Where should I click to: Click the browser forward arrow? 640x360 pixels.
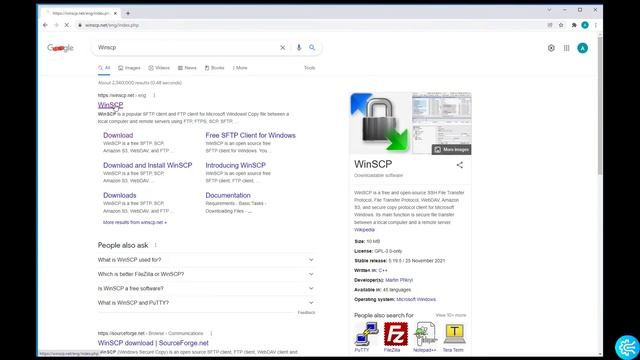click(x=56, y=25)
